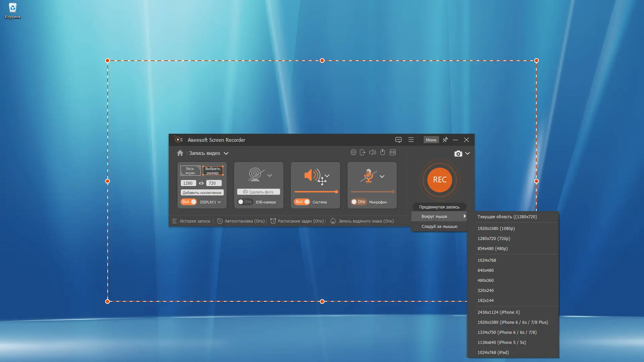The image size is (644, 362).
Task: Click the Добавить исключения button
Action: (x=202, y=193)
